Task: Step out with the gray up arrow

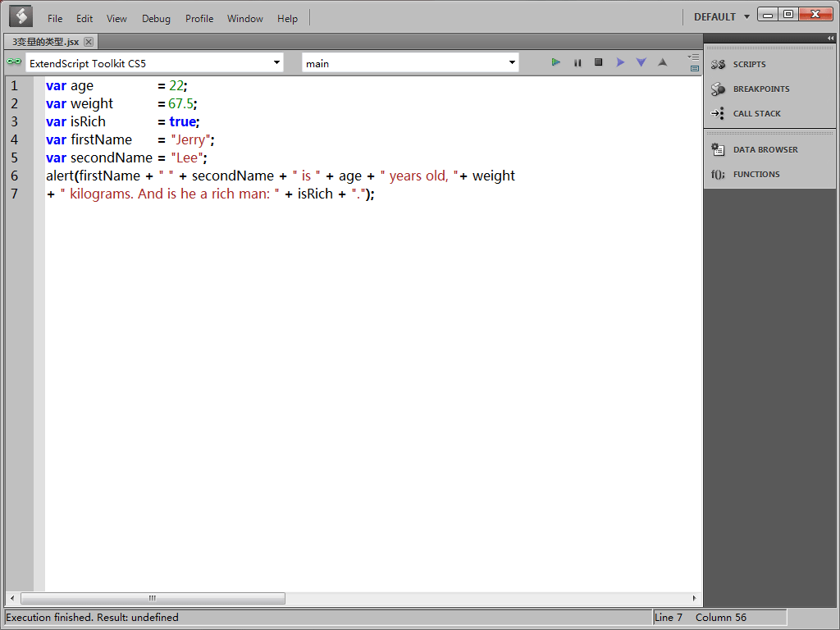Action: [663, 62]
